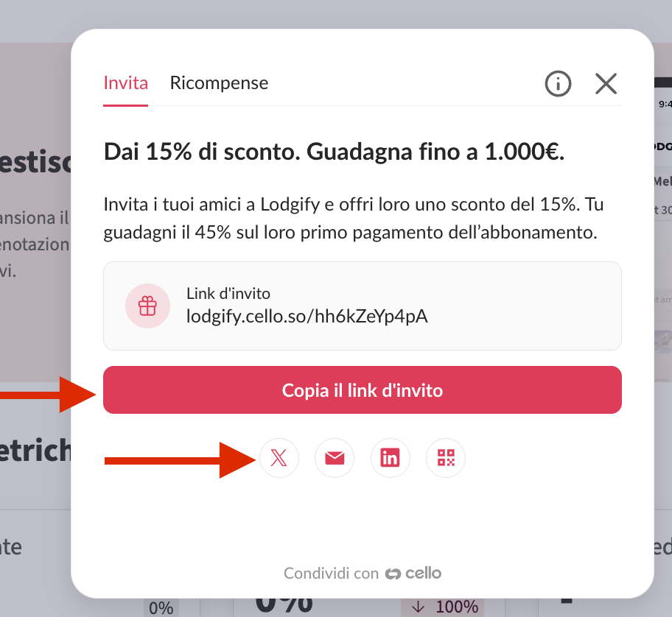Click the phone mockup at right edge

click(663, 227)
